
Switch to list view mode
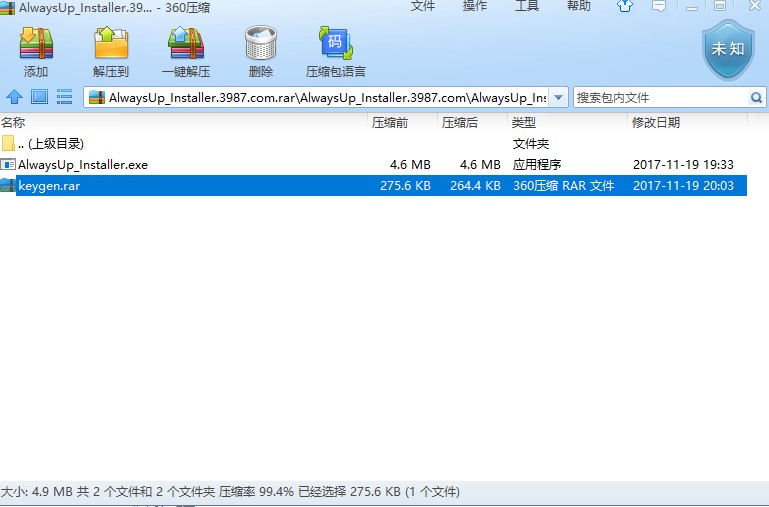tap(64, 97)
